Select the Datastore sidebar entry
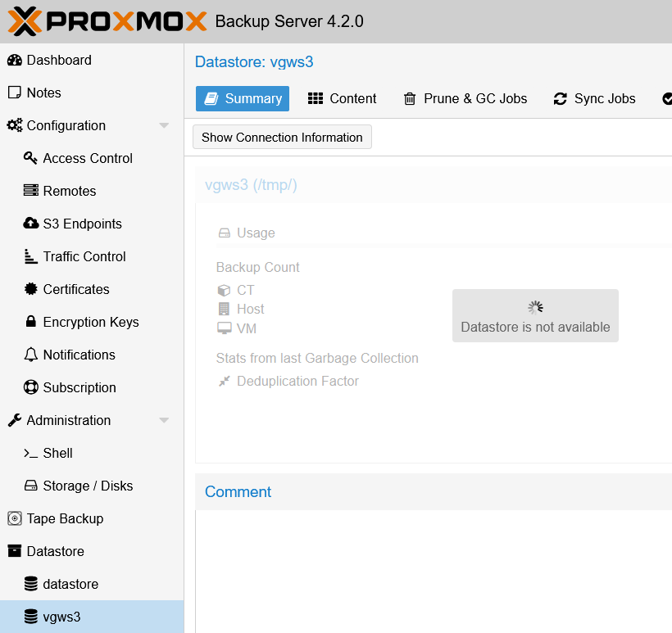The height and width of the screenshot is (633, 672). [92, 551]
